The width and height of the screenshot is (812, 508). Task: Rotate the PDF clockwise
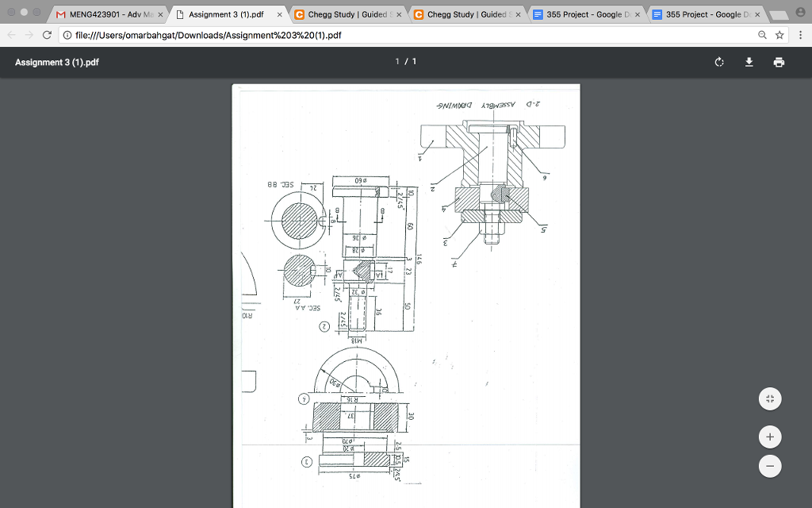click(719, 62)
